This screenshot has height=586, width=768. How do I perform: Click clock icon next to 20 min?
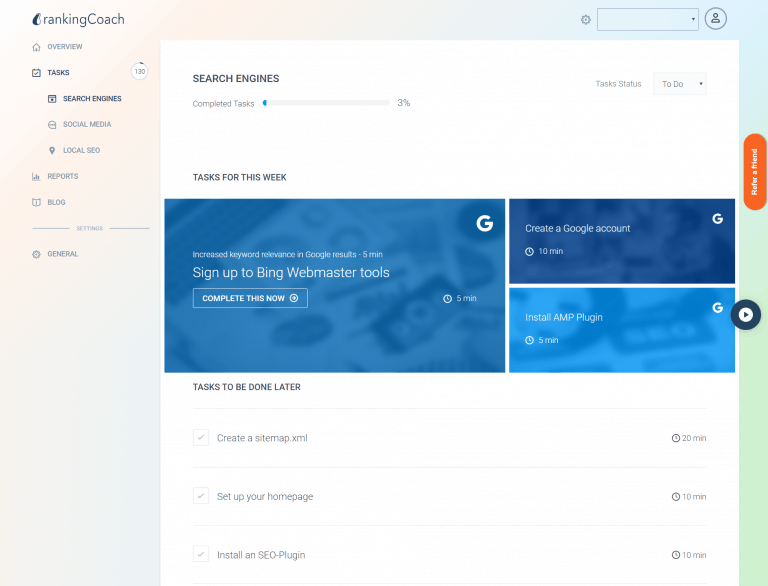[675, 438]
